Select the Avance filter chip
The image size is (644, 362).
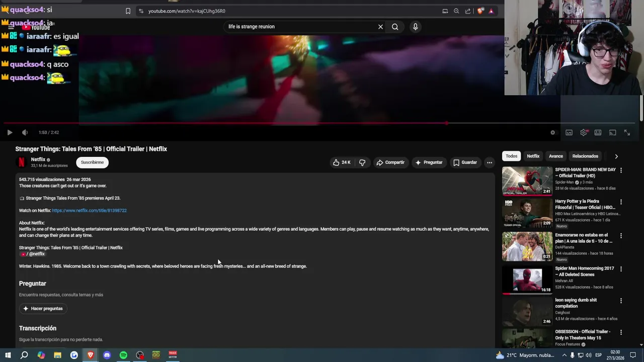tap(556, 156)
